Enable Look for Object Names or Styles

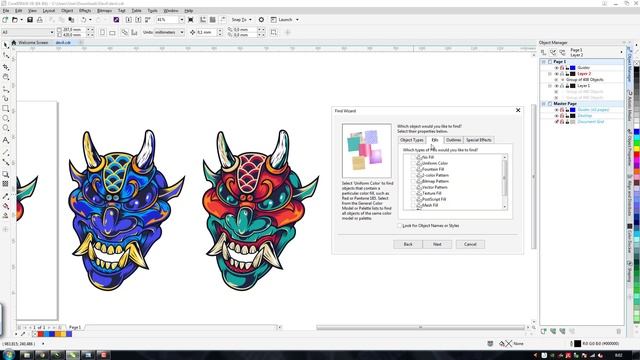click(400, 225)
